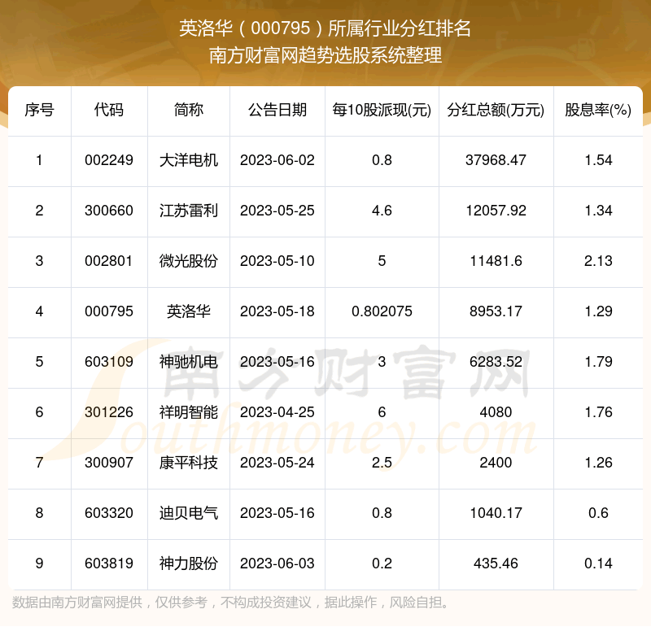Viewport: 651px width, 644px height.
Task: Select stock code 603819
Action: click(x=109, y=563)
